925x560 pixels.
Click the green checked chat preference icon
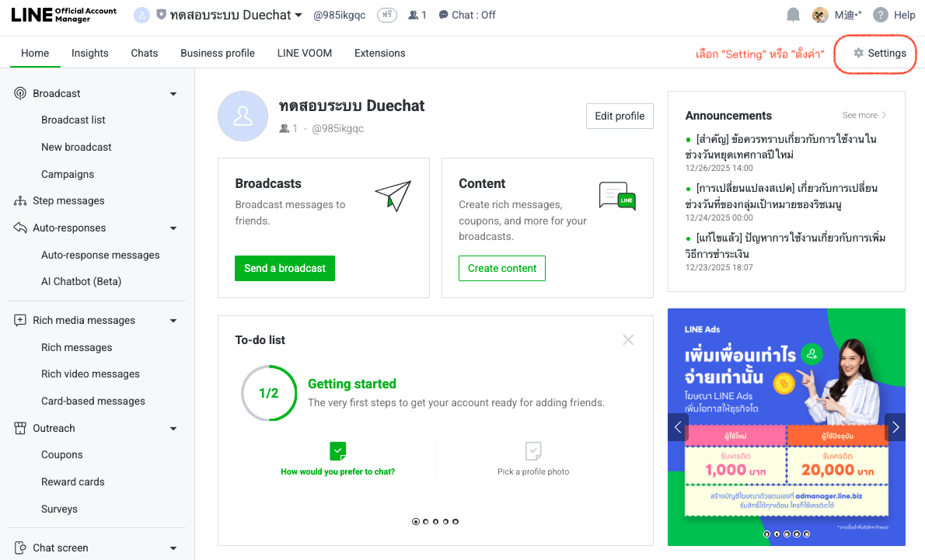(x=338, y=451)
